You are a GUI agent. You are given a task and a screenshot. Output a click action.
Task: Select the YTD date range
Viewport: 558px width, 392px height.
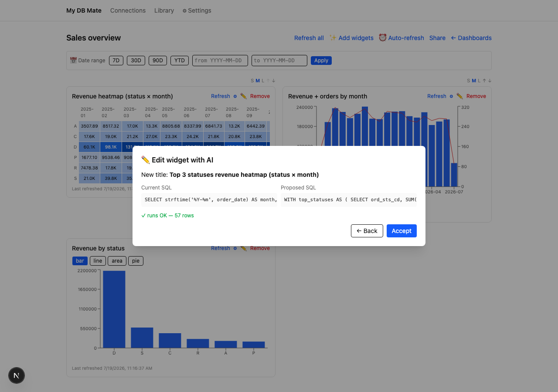click(180, 61)
